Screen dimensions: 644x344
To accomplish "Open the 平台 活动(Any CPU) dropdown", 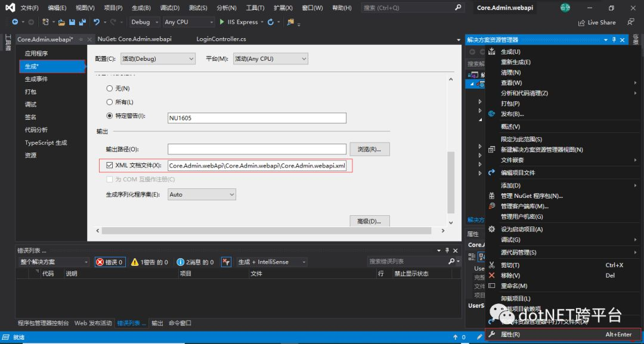I will pos(271,58).
